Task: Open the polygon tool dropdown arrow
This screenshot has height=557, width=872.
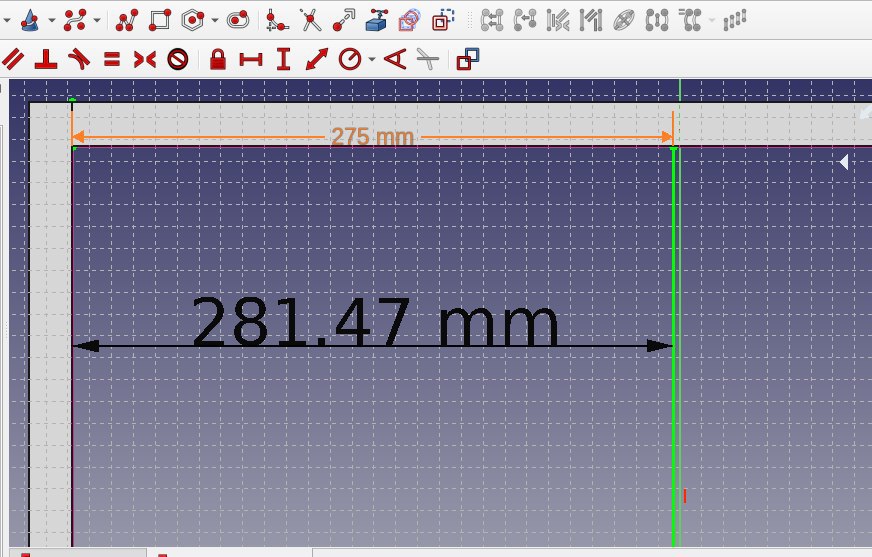Action: [215, 21]
